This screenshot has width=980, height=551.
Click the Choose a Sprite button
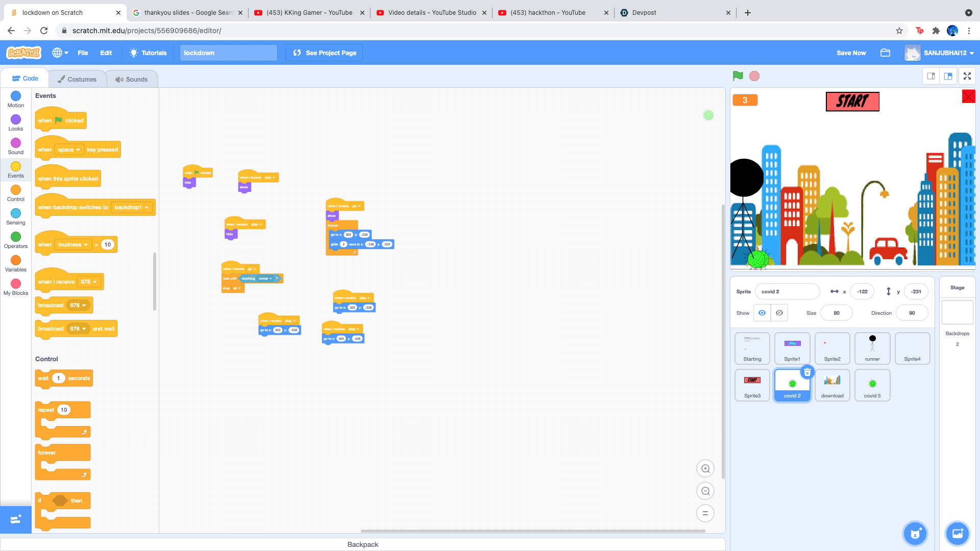pyautogui.click(x=915, y=534)
